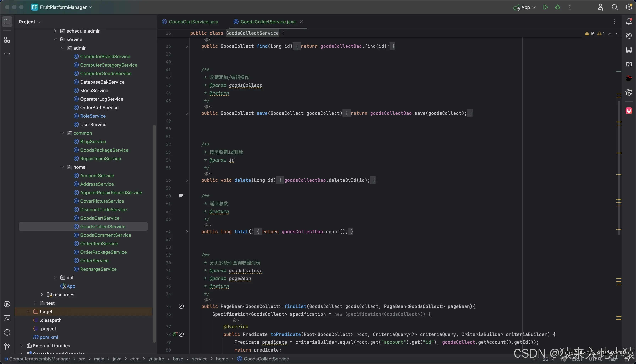This screenshot has height=364, width=636.
Task: Close the GoodsCollectService.java tab
Action: tap(301, 22)
